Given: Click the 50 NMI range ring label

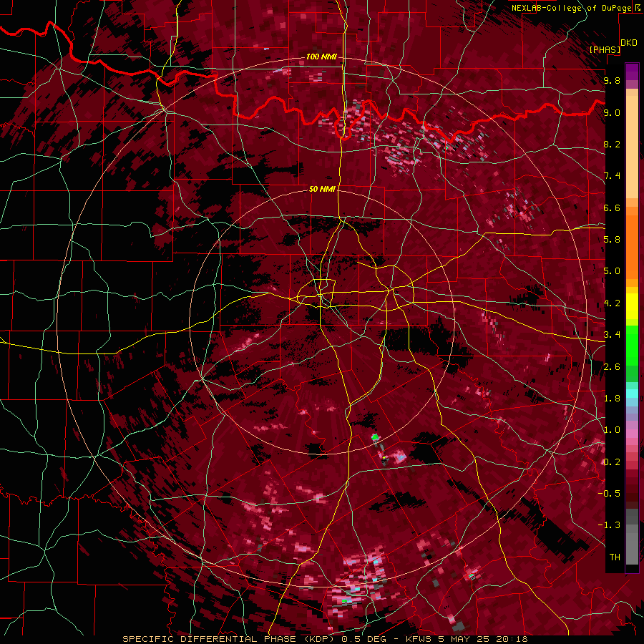Looking at the screenshot, I should [322, 189].
